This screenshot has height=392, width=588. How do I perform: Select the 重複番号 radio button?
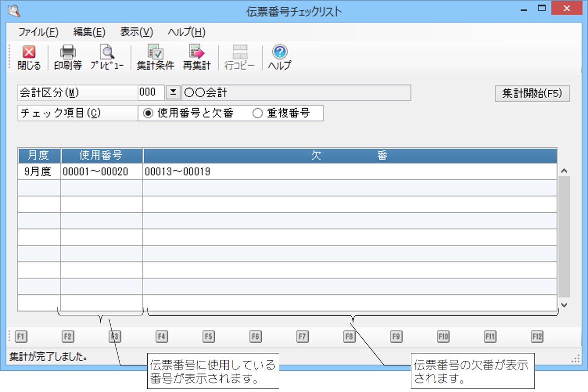257,113
